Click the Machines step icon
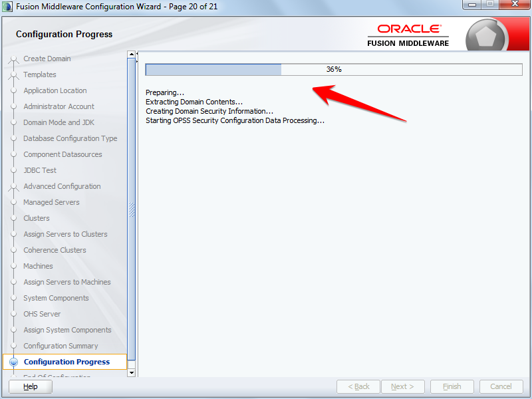The image size is (532, 399). pyautogui.click(x=13, y=266)
